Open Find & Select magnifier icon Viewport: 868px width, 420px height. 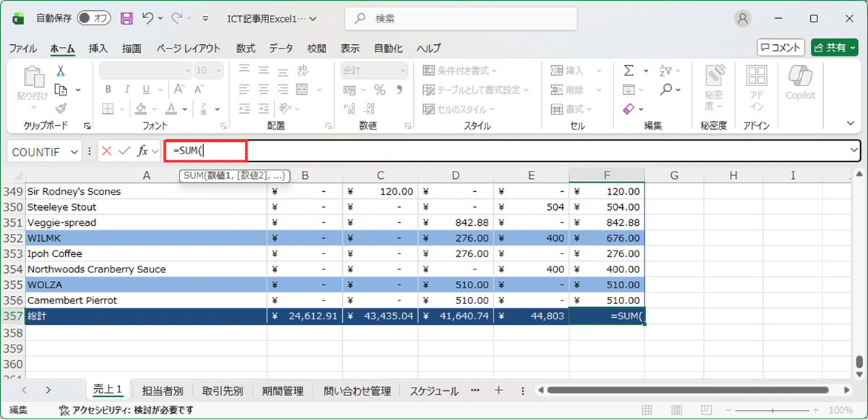point(666,90)
